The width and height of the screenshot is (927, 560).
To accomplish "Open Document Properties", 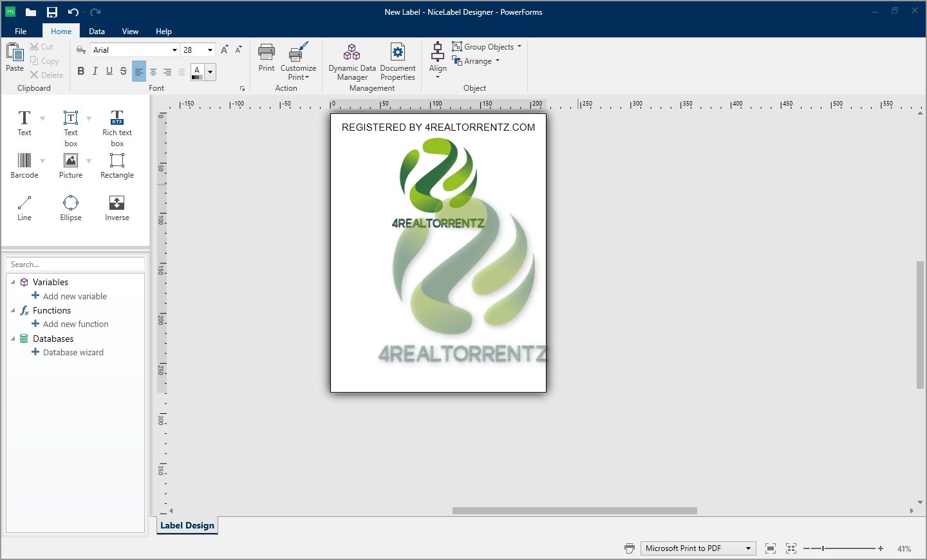I will 397,62.
